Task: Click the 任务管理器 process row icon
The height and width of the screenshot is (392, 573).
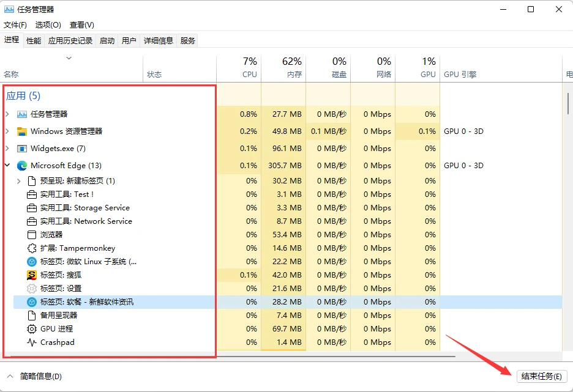Action: 22,114
